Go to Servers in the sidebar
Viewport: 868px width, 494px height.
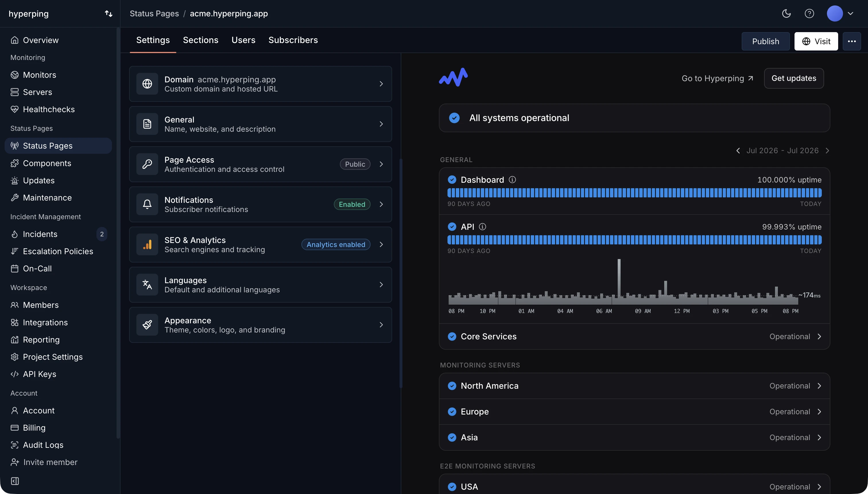pyautogui.click(x=58, y=92)
